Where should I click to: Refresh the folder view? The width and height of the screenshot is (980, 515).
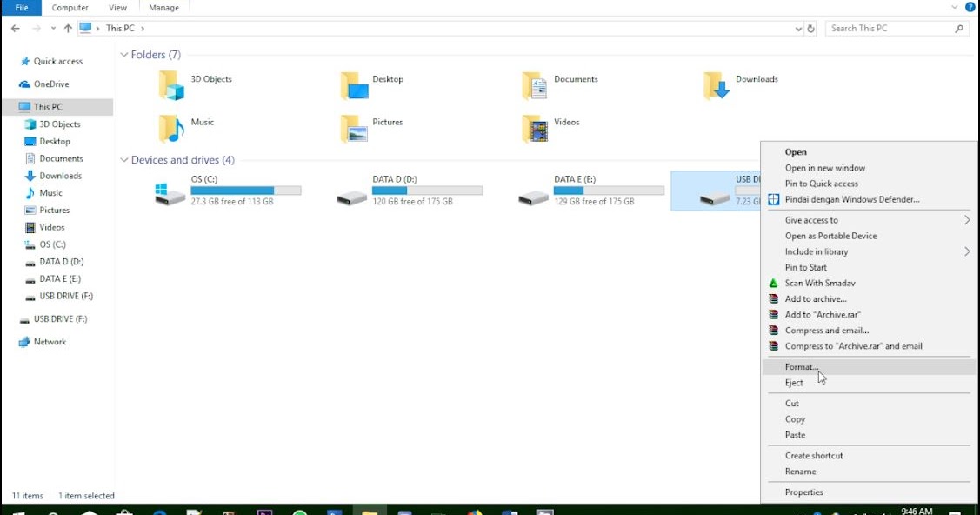click(x=810, y=28)
